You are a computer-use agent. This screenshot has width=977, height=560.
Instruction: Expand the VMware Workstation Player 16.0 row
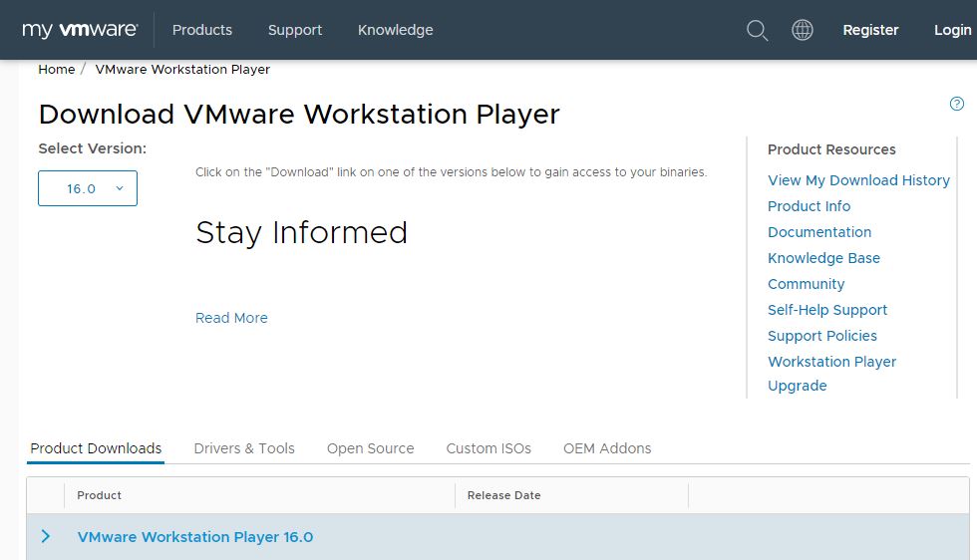pyautogui.click(x=46, y=536)
